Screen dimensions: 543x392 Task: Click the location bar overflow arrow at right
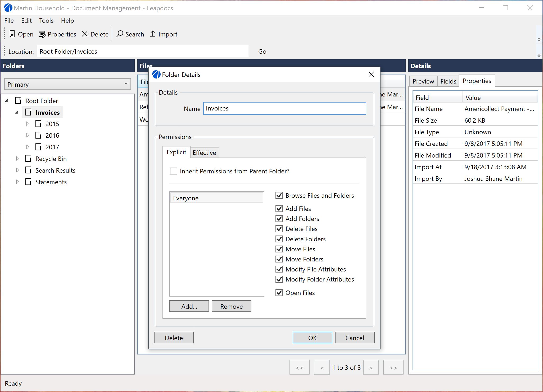[539, 56]
